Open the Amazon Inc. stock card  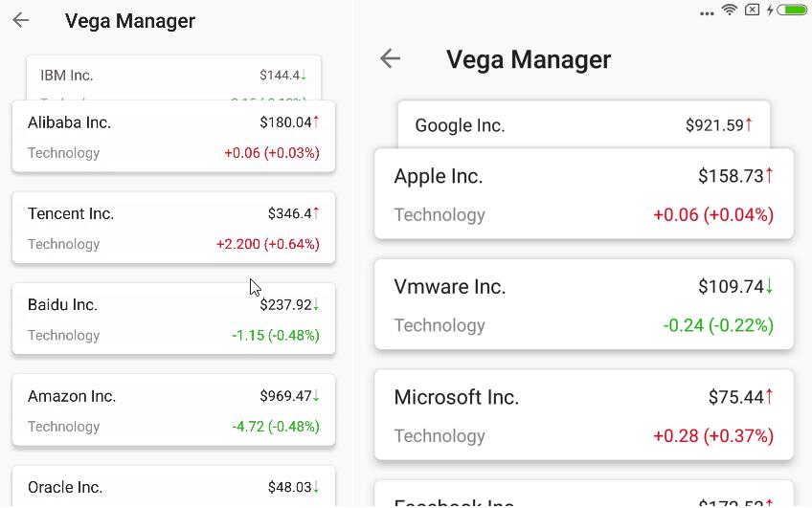pos(173,409)
